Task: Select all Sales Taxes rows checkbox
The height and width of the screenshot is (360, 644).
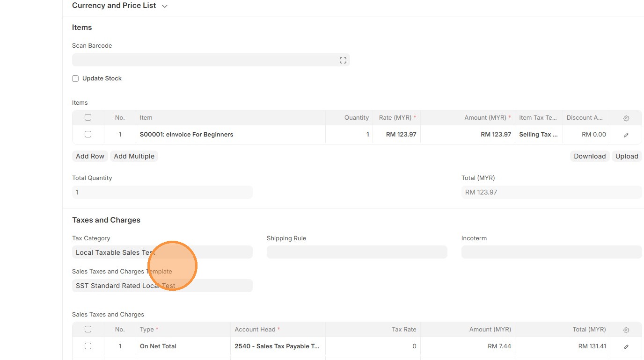Action: coord(88,329)
